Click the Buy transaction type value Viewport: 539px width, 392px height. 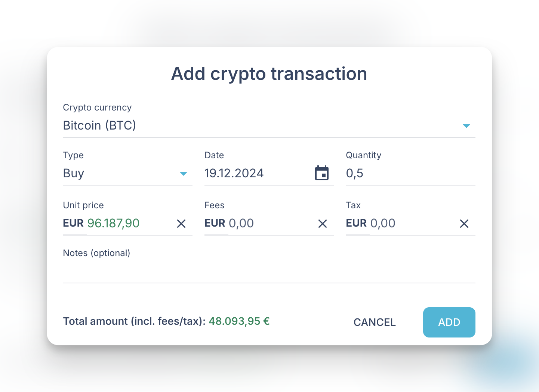[74, 173]
